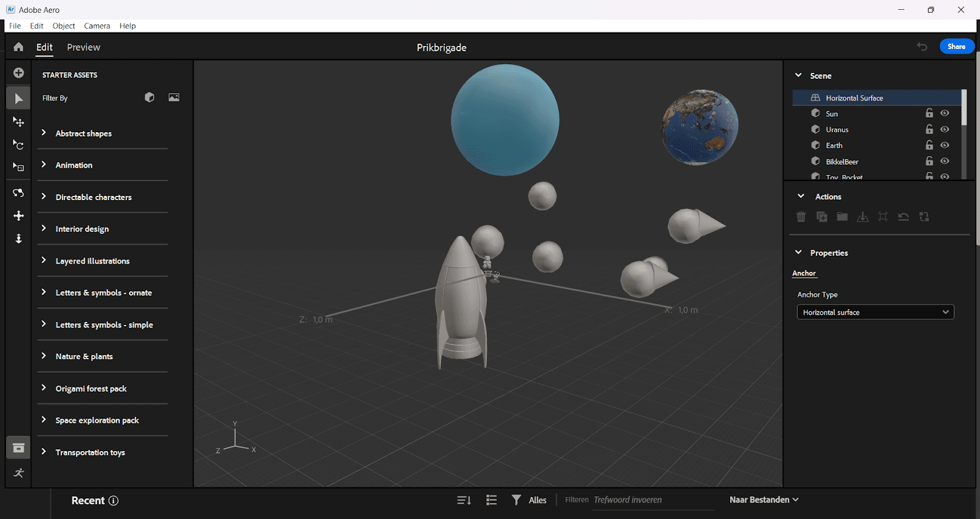The image size is (980, 519).
Task: Select the Pan camera tool
Action: click(x=18, y=215)
